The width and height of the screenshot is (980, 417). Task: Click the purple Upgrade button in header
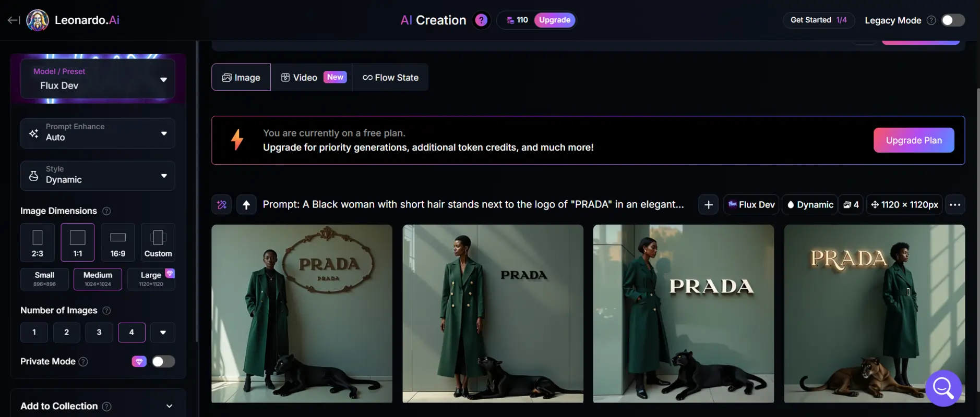click(x=555, y=20)
